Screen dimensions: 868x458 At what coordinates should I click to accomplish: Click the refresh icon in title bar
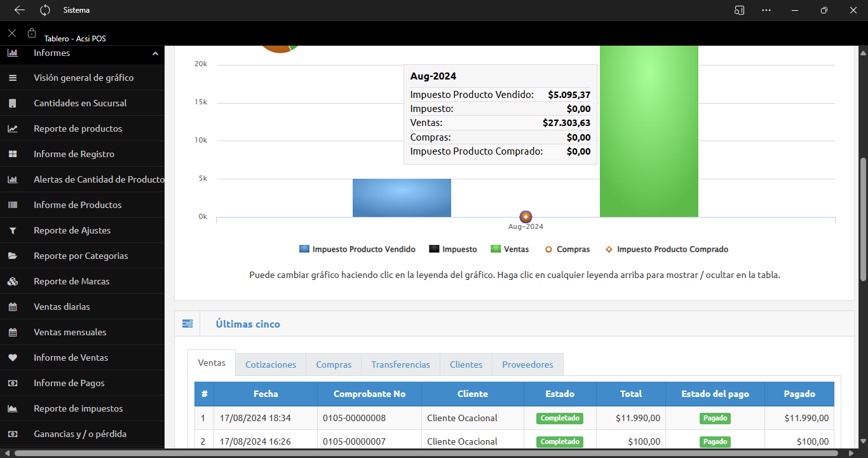click(x=45, y=10)
